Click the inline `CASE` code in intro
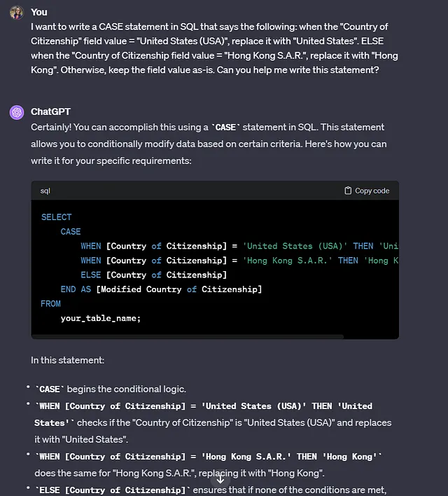The width and height of the screenshot is (448, 496). 225,128
